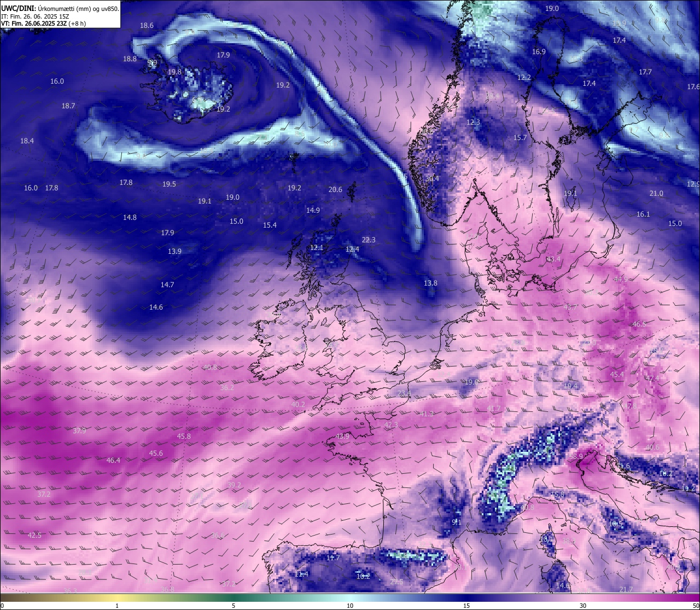Click the 12.2 value over northern Scandinavia
Viewport: 700px width, 610px height.
pos(524,77)
